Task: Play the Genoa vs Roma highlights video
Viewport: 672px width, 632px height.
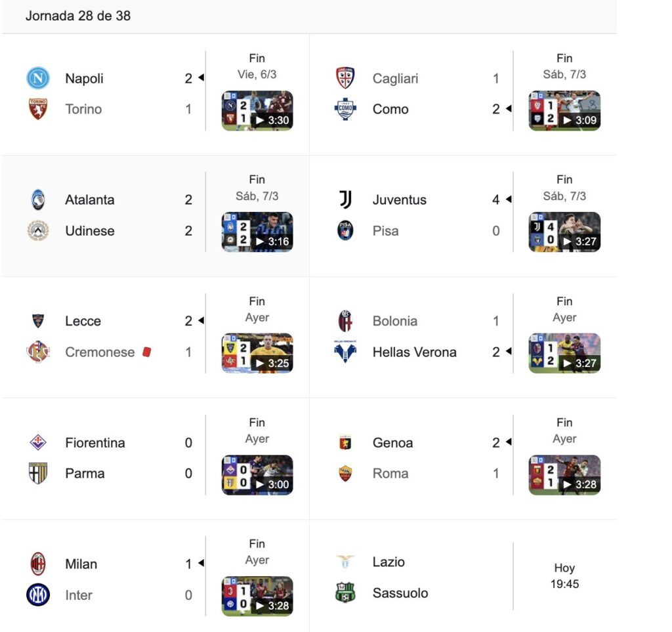Action: point(564,475)
